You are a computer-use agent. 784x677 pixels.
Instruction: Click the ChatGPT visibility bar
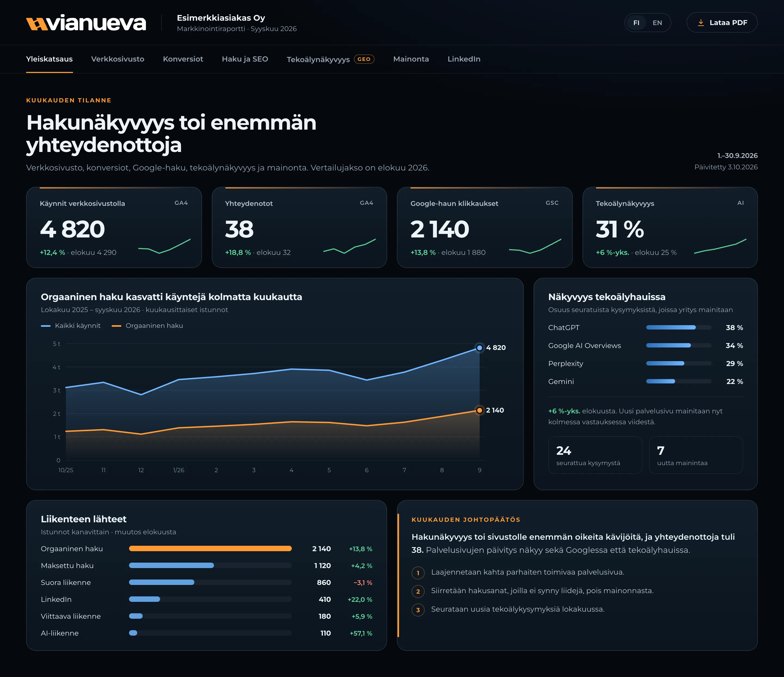(679, 327)
